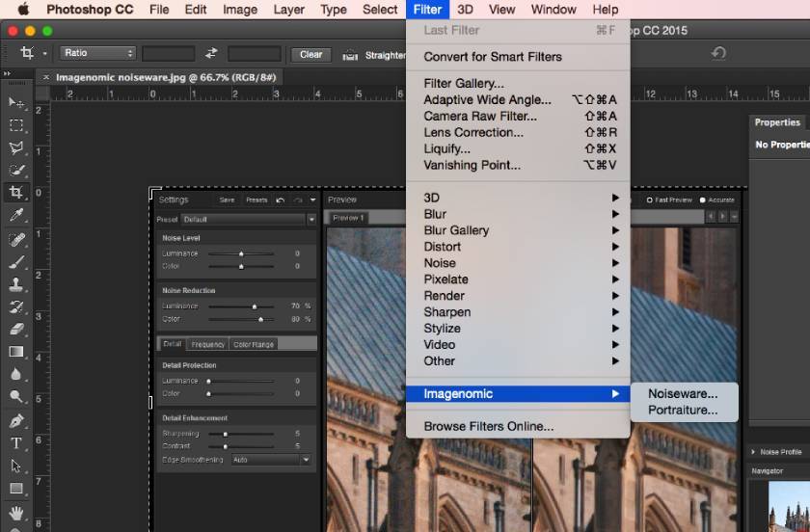
Task: Select the Horizontal Type tool
Action: [16, 443]
